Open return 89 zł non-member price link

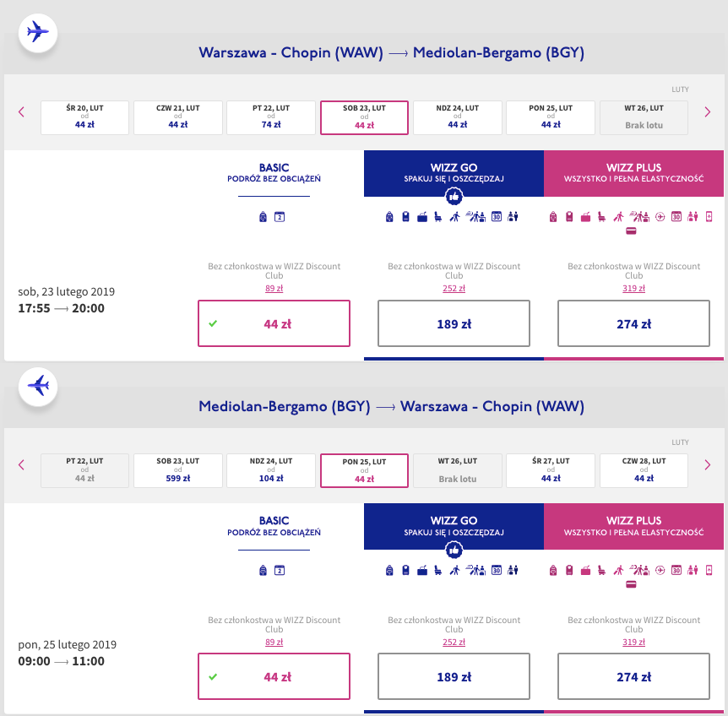point(274,642)
